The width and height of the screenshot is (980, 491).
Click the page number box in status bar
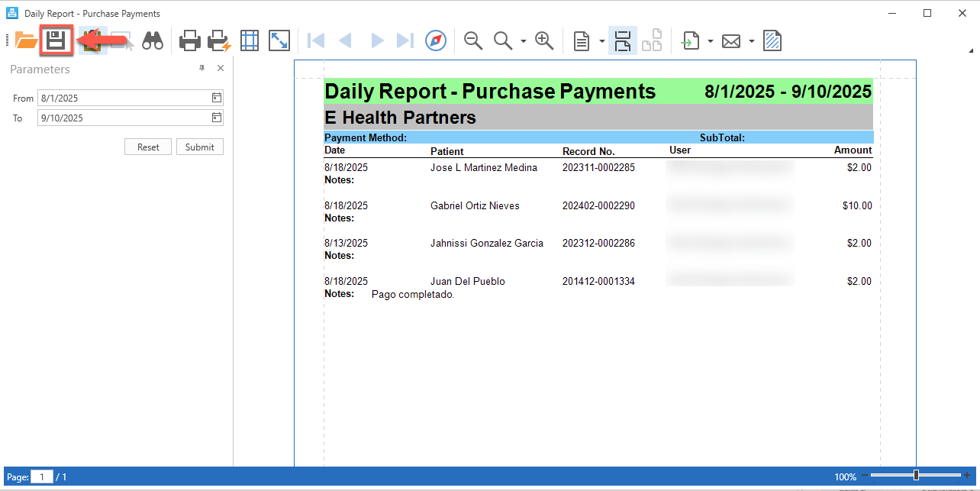[42, 476]
